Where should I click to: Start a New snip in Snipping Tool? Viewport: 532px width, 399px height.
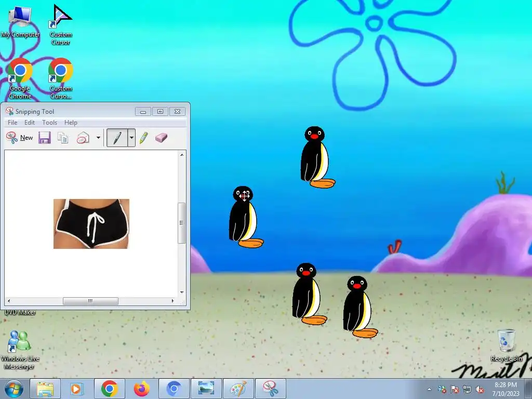pos(20,137)
